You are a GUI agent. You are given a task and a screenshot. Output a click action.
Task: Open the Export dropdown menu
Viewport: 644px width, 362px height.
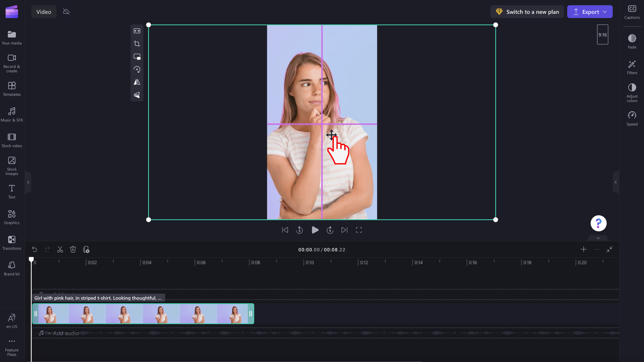[604, 11]
